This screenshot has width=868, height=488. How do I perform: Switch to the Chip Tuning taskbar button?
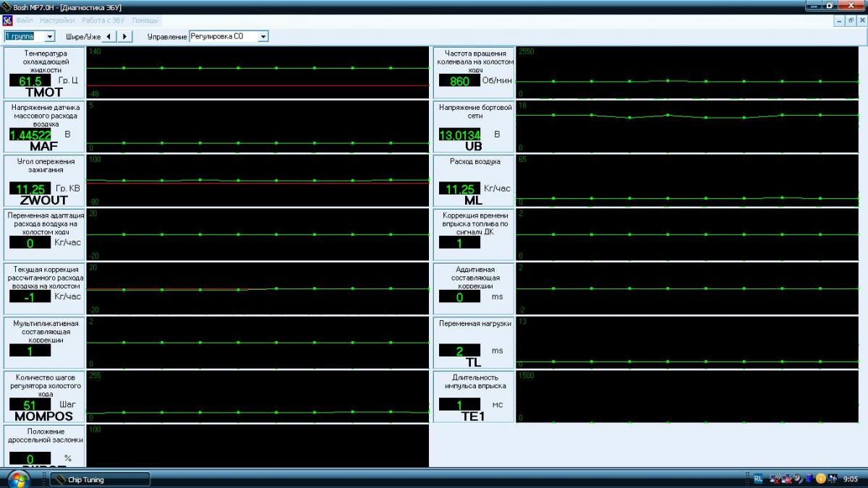click(x=100, y=479)
